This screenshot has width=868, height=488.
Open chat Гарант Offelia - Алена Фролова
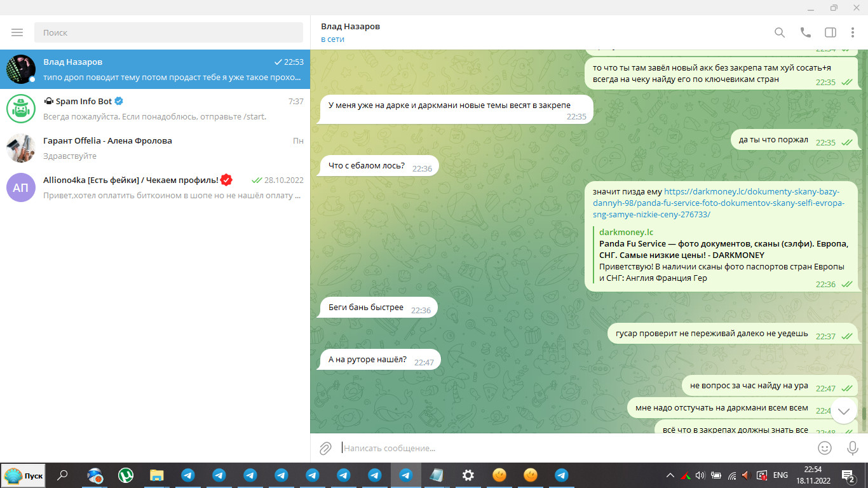(x=155, y=148)
